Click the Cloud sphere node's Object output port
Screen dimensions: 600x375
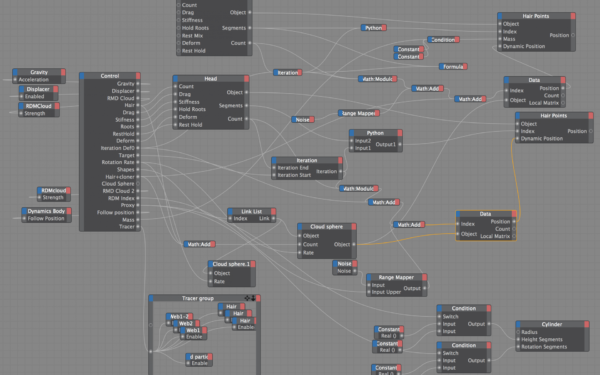click(x=354, y=244)
